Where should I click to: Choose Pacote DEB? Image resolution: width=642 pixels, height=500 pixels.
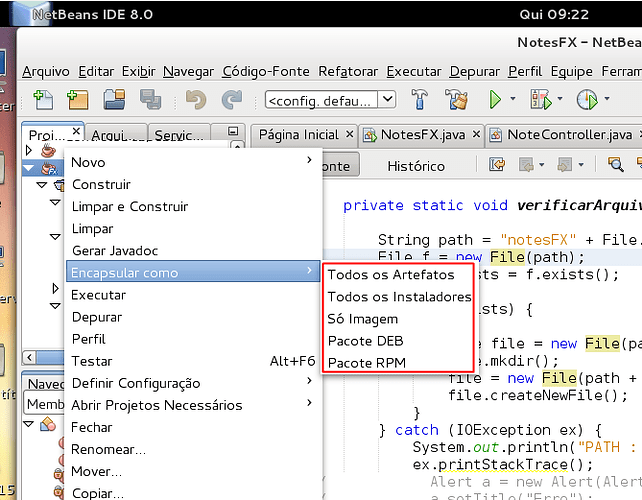[x=398, y=341]
